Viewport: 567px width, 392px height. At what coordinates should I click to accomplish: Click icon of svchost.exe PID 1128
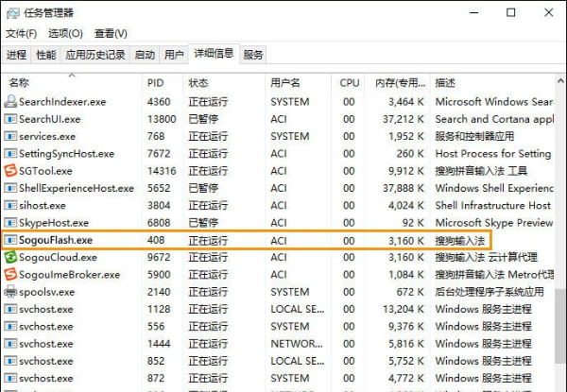coord(10,309)
